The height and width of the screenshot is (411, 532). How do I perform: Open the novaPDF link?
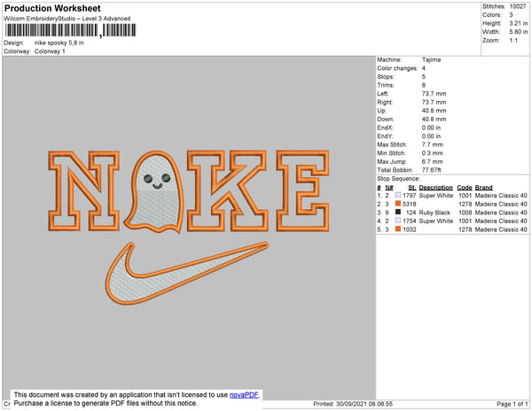(x=244, y=395)
